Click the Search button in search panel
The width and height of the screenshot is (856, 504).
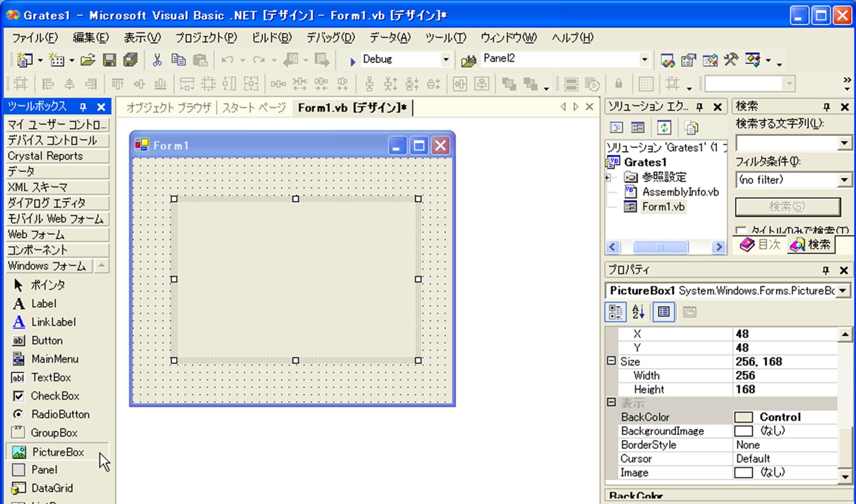(787, 207)
